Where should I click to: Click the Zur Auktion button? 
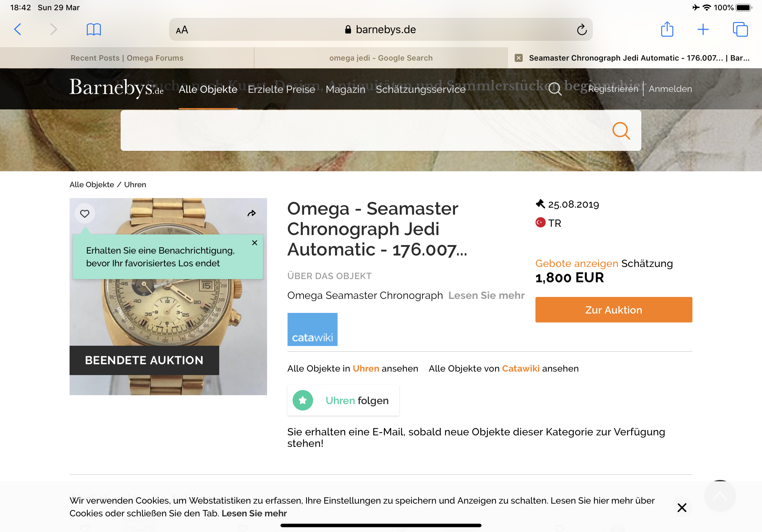click(613, 309)
